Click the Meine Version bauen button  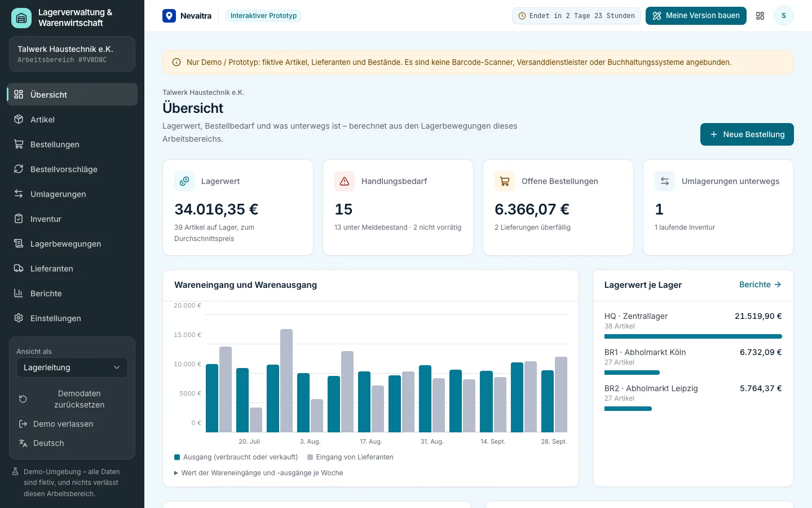click(x=696, y=16)
